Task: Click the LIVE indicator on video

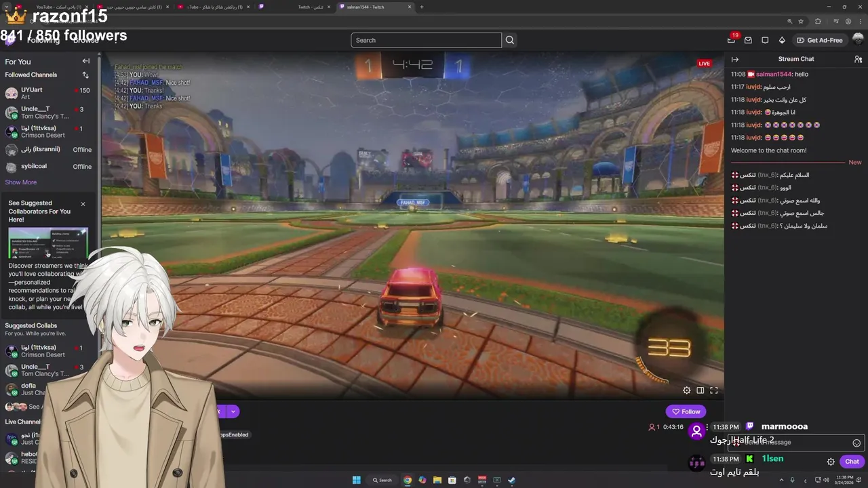Action: pos(705,64)
